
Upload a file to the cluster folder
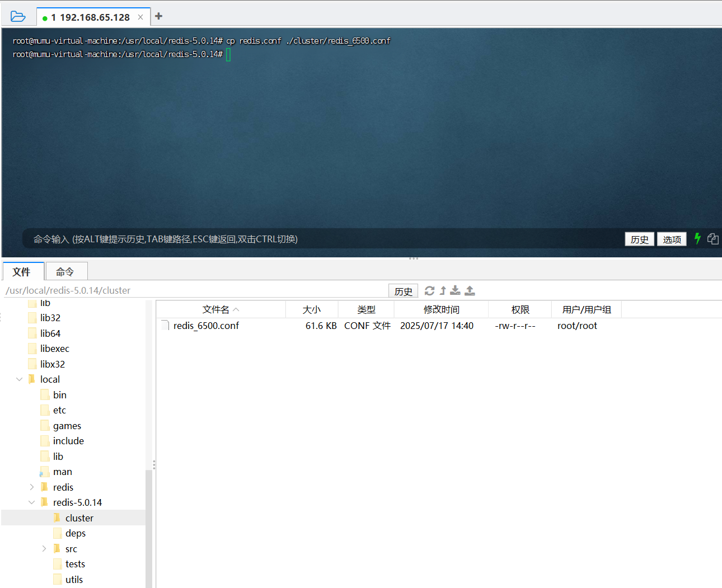(470, 290)
